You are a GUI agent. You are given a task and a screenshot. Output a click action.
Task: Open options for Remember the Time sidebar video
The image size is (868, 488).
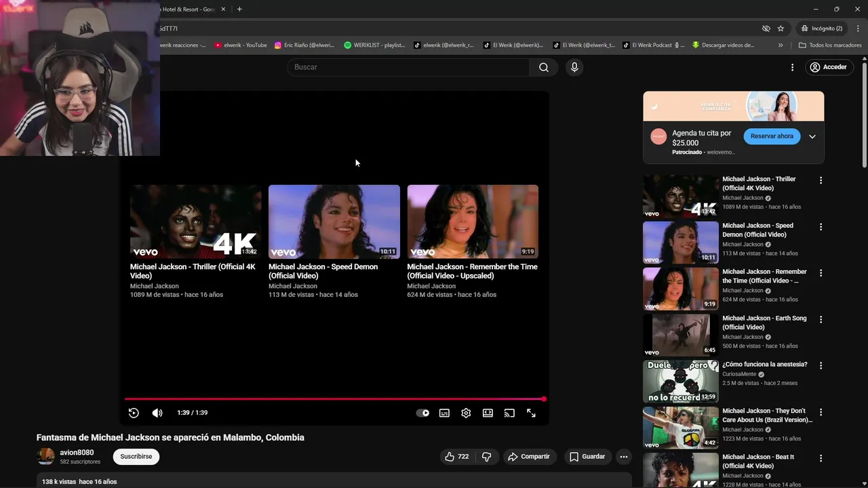pos(821,273)
